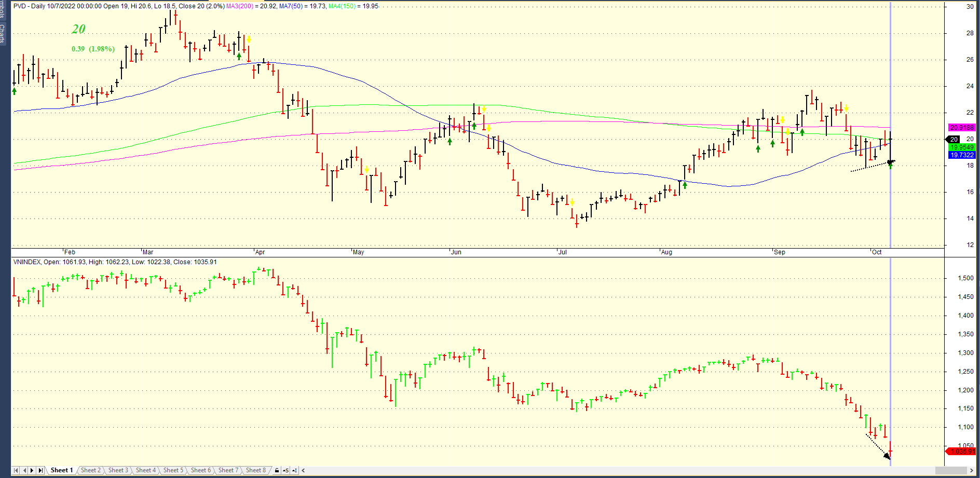Toggle the symbol link 'S' icon
980x478 pixels.
[285, 470]
